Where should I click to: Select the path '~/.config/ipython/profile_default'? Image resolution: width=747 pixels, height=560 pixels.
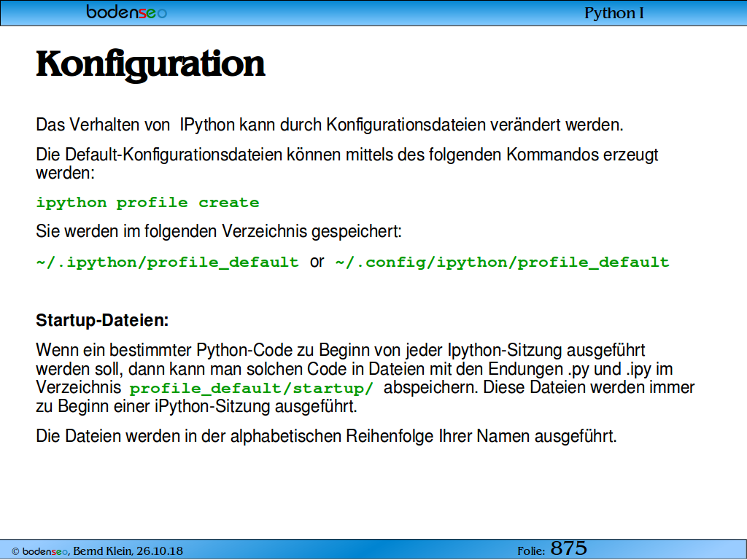(x=502, y=262)
